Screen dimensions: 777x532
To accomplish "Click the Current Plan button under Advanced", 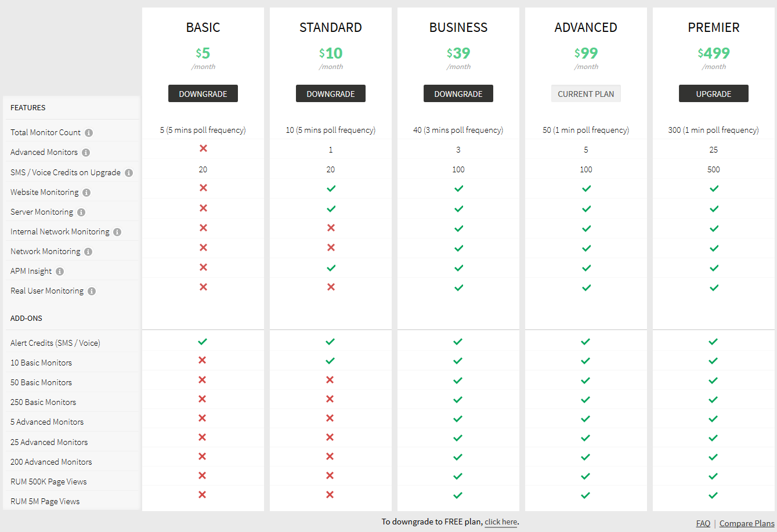I will click(586, 94).
